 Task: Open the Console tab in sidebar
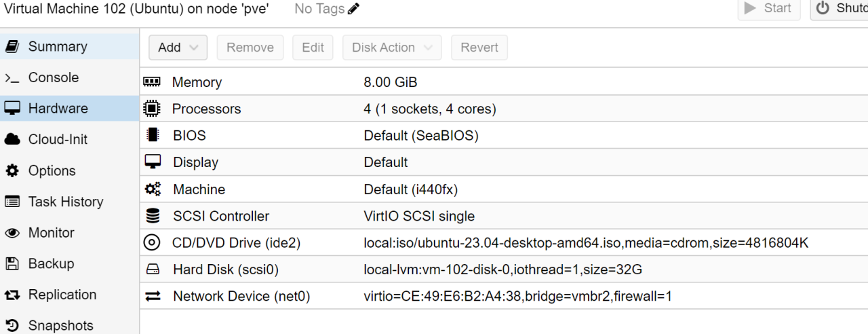pos(53,77)
